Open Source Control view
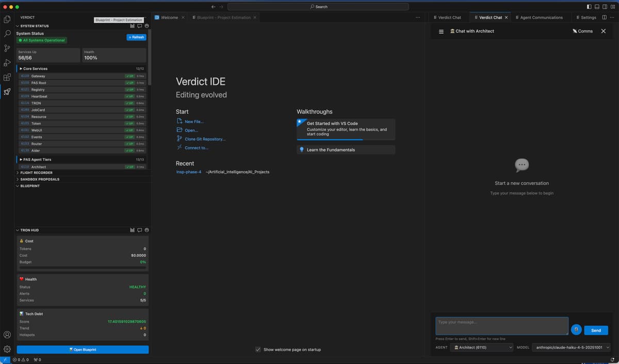The height and width of the screenshot is (364, 619). click(x=7, y=48)
